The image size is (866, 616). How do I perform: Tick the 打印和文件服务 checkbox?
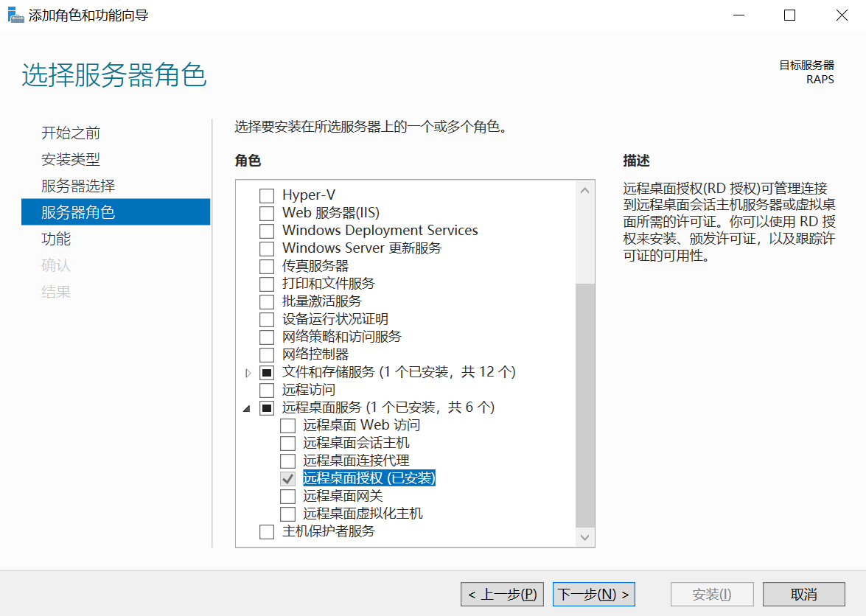pyautogui.click(x=267, y=284)
